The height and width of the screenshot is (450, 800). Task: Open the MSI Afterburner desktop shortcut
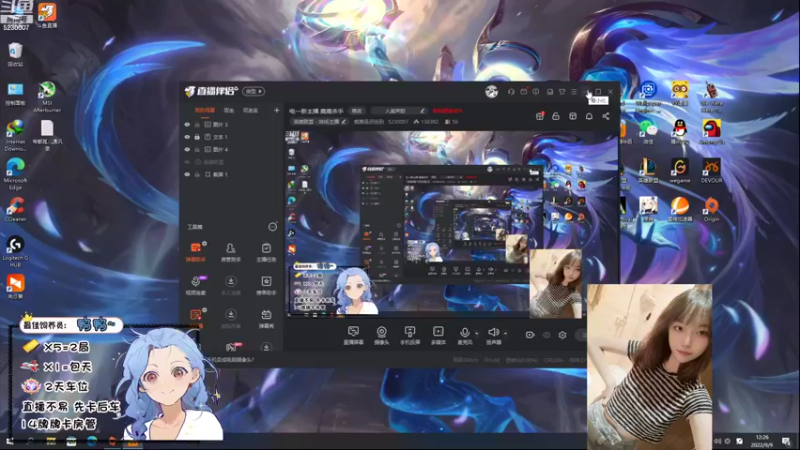point(47,96)
